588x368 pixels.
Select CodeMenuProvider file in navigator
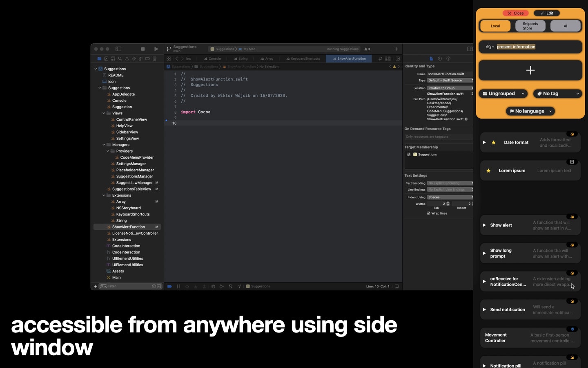(137, 157)
